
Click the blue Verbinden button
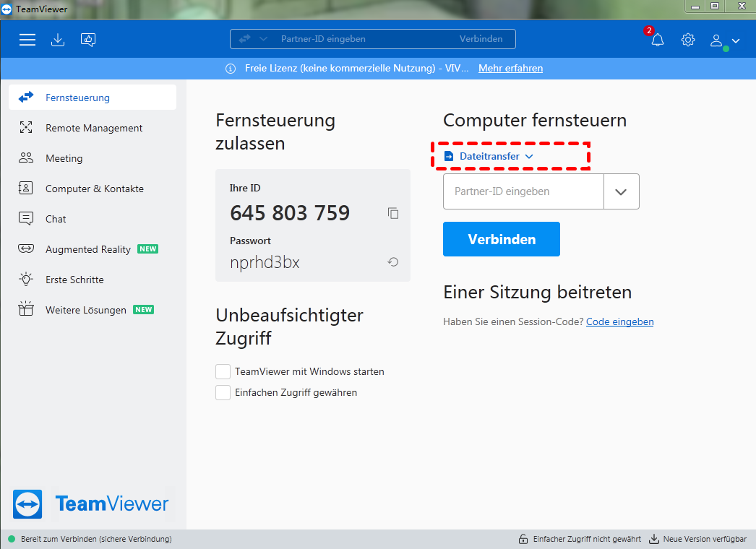click(502, 239)
